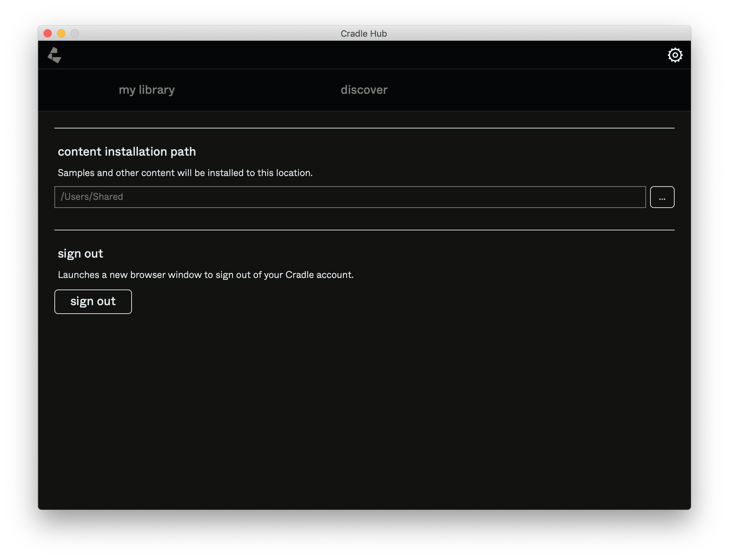Viewport: 729px width, 560px height.
Task: Close the Cradle Hub window
Action: point(48,33)
